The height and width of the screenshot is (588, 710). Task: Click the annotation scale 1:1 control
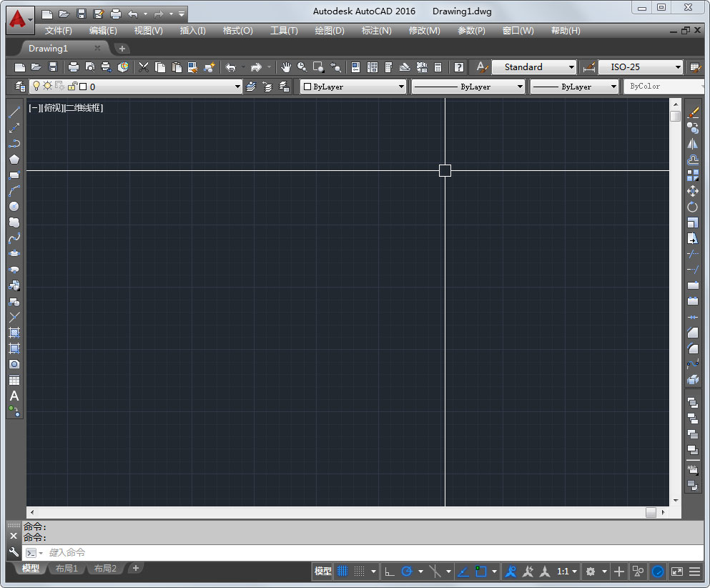pyautogui.click(x=564, y=572)
